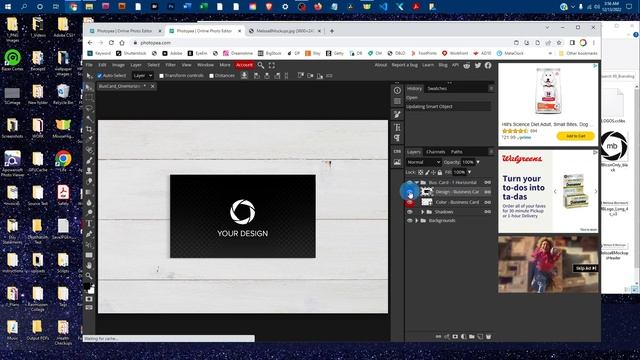Viewport: 640px width, 360px height.
Task: Enable the Transform controls checkbox
Action: coord(162,76)
